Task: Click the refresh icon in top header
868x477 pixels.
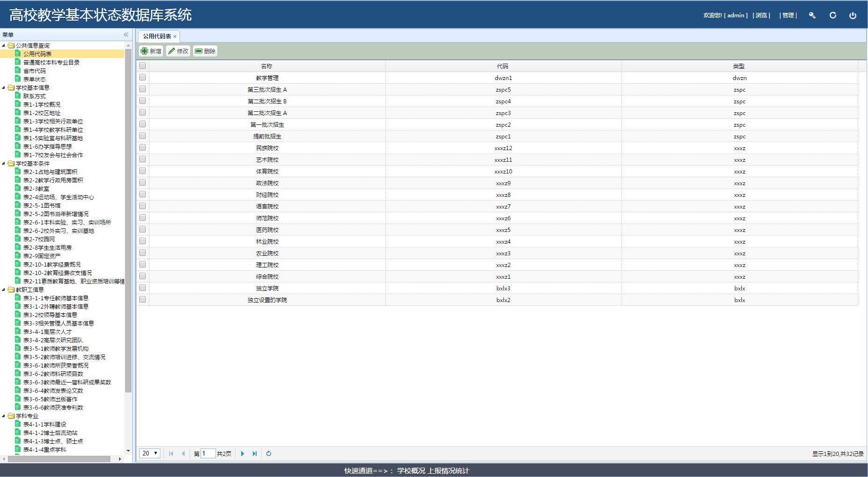Action: 832,15
